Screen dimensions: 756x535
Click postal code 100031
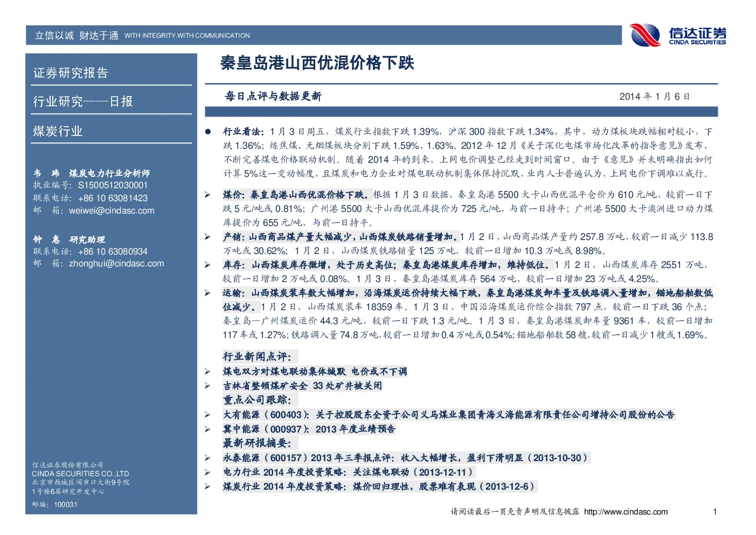click(x=66, y=505)
